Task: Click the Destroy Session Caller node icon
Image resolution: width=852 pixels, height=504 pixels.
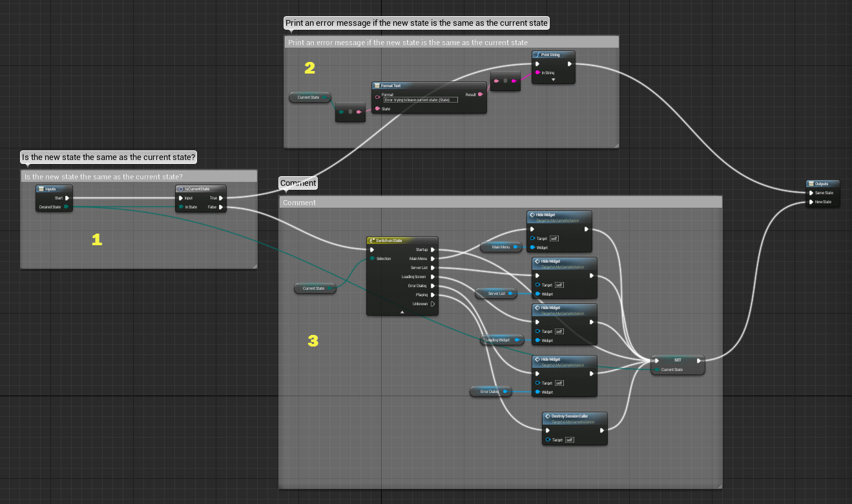Action: [547, 416]
